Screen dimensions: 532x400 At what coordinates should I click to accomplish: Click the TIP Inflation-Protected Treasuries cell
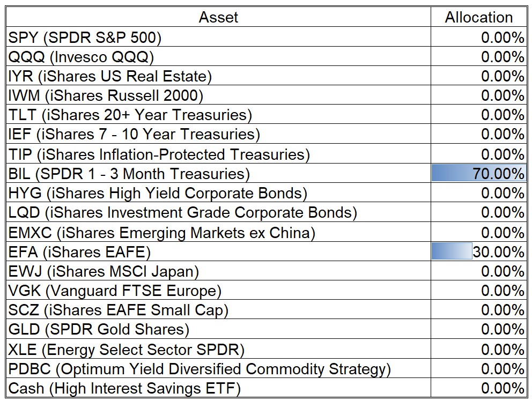point(159,154)
